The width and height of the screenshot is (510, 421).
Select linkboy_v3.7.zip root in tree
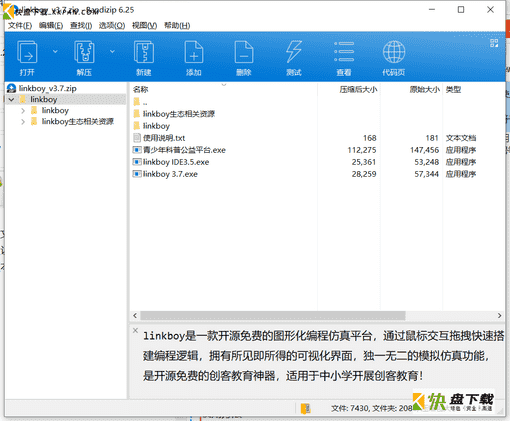pyautogui.click(x=48, y=88)
